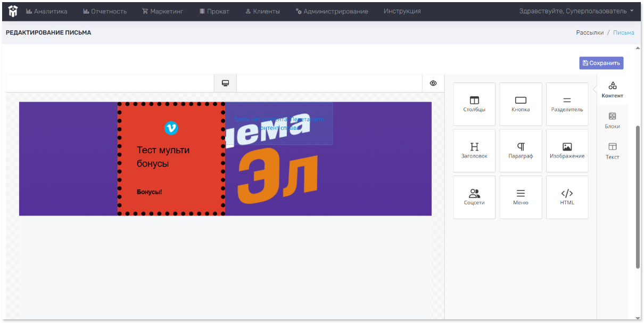644x323 pixels.
Task: Switch to the Блоки tab
Action: (x=612, y=121)
